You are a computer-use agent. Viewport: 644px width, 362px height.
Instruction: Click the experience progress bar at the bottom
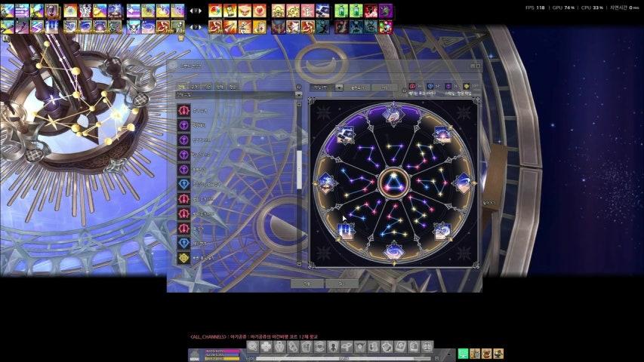343,358
